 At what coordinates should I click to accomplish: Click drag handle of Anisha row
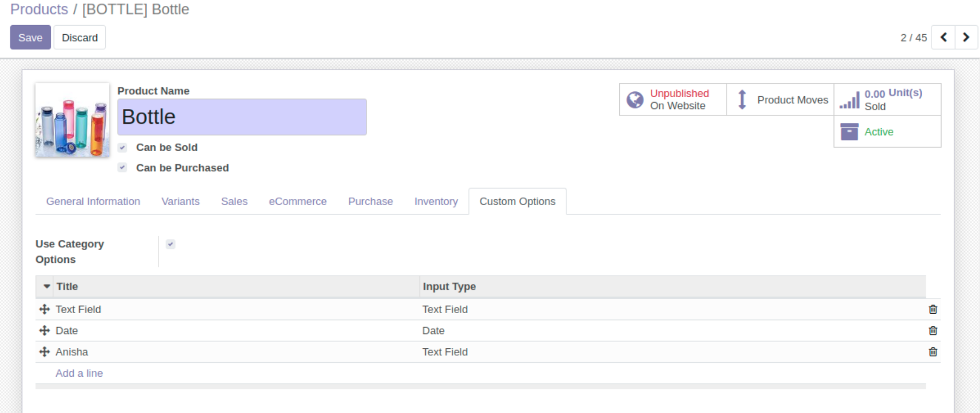coord(44,352)
